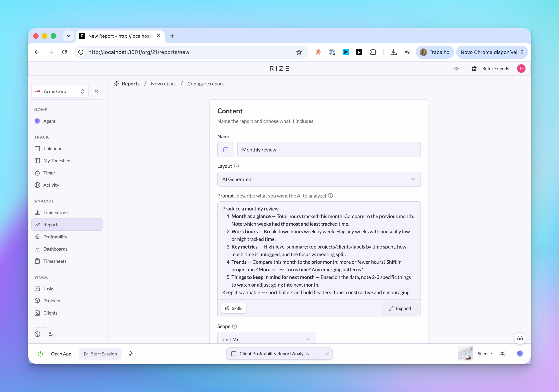
Task: Bookmark this page with the star icon
Action: coord(299,52)
